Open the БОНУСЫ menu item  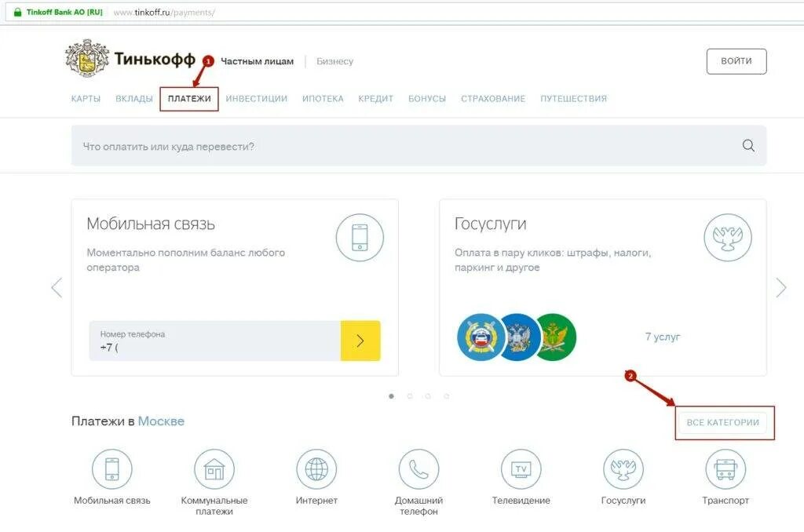click(426, 98)
